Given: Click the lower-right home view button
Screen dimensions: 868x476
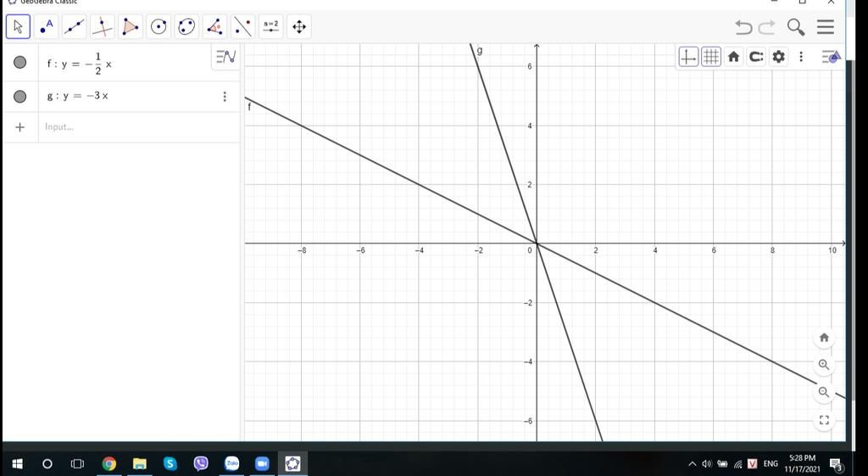Looking at the screenshot, I should (824, 338).
